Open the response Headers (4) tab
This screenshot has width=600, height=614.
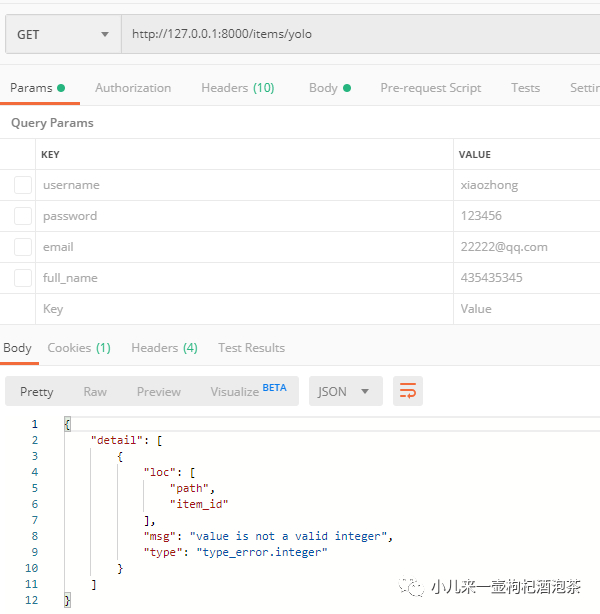(164, 348)
